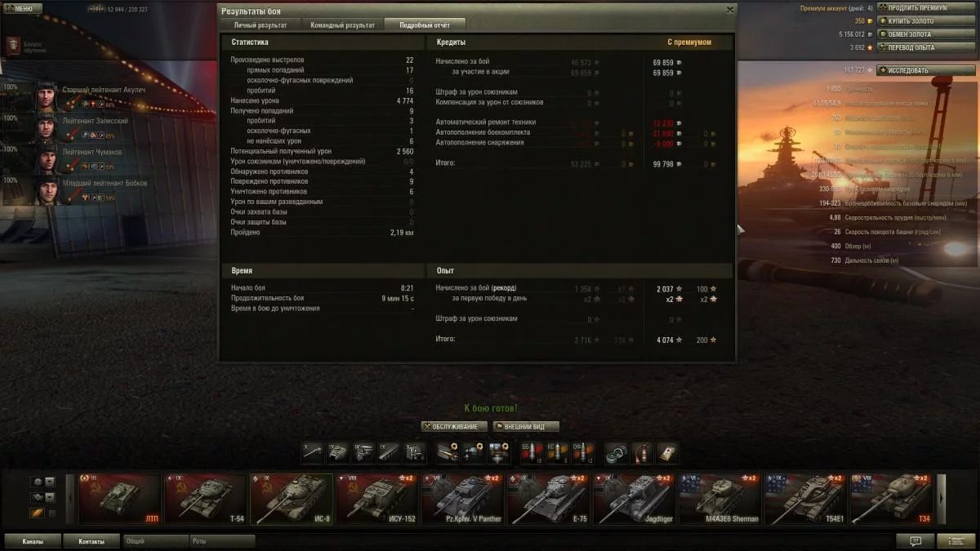
Task: Open the МЕНЮ button
Action: tap(23, 8)
